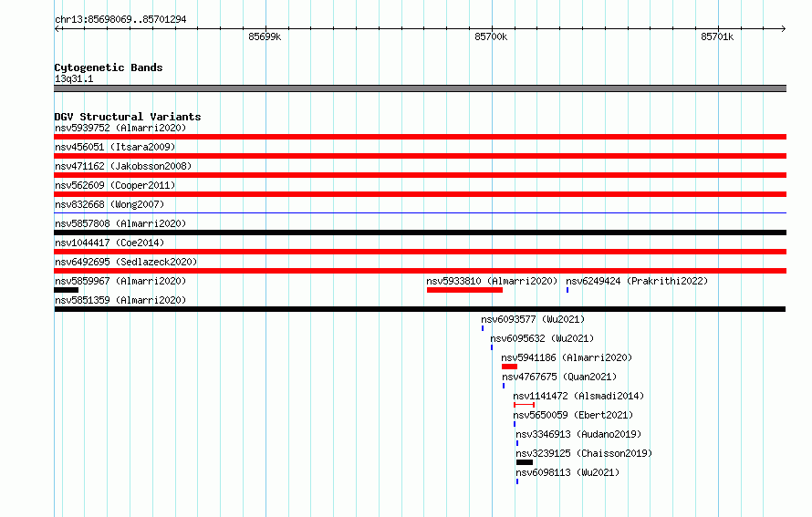Click nsv6492695 (Sedlazeck2020) label

click(126, 262)
